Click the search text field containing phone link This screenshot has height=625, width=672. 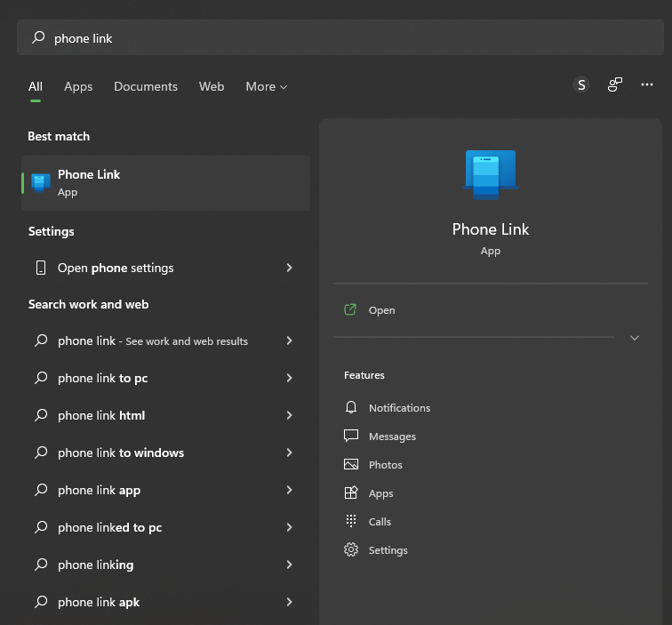(340, 37)
